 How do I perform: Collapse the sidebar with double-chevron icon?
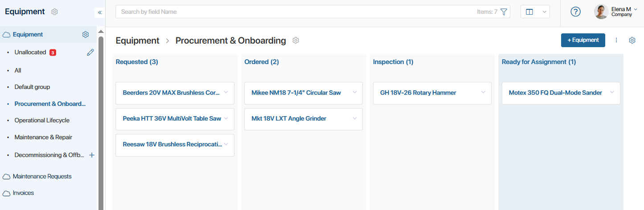[100, 12]
